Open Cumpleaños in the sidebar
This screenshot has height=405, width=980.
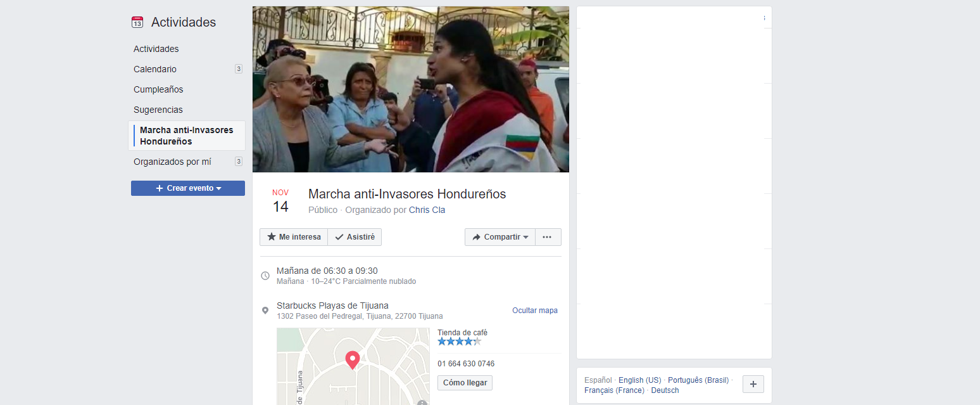click(x=158, y=89)
